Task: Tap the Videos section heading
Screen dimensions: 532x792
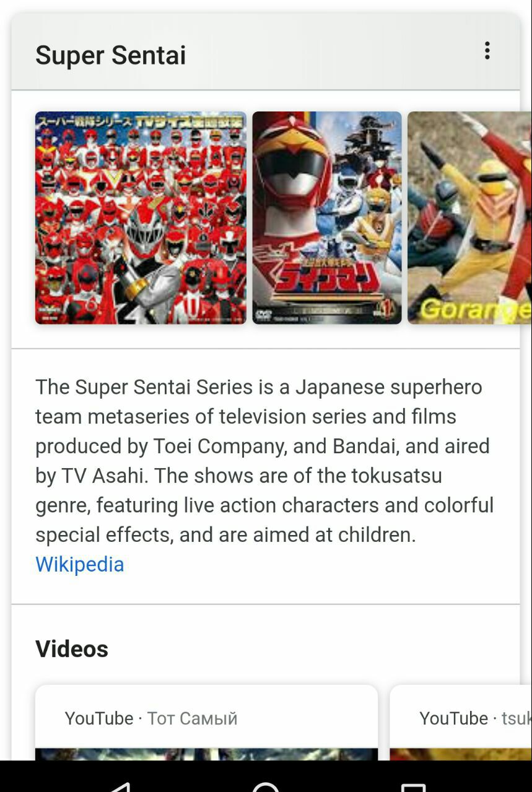Action: point(72,649)
